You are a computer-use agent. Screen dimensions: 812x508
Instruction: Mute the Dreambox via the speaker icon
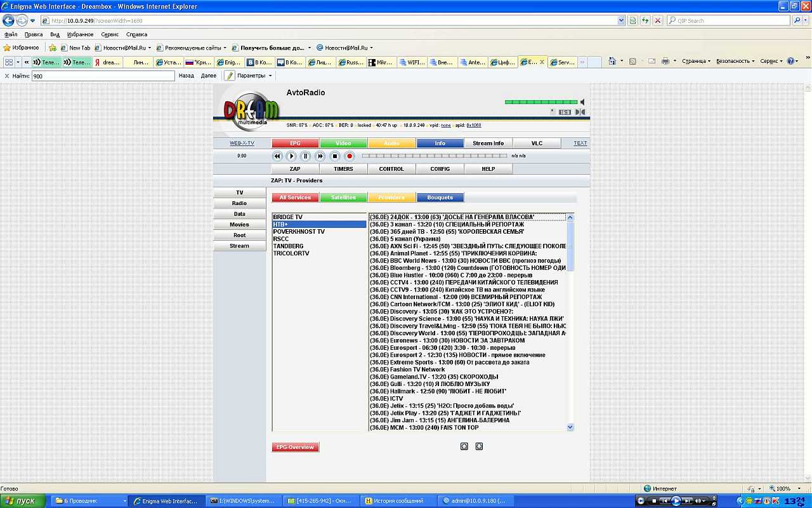point(582,102)
